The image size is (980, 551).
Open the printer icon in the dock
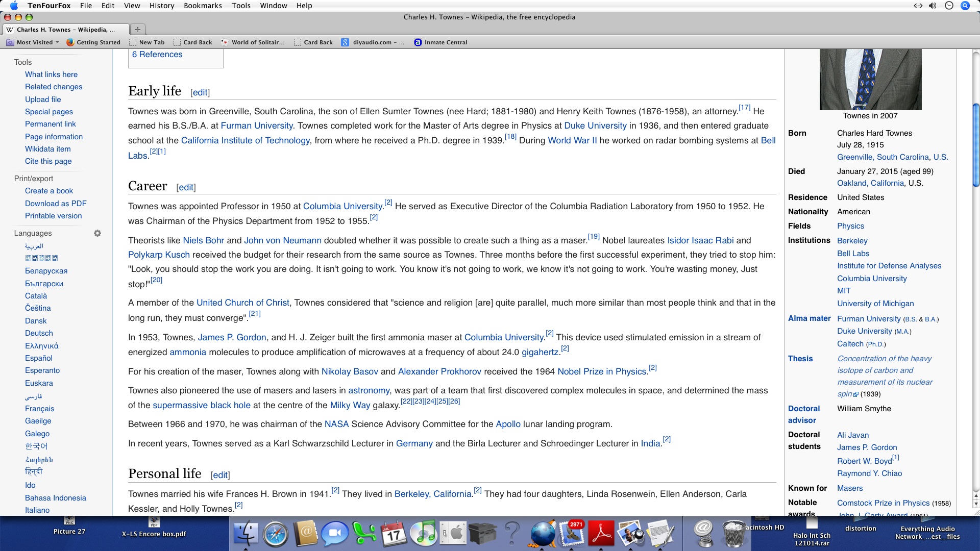pyautogui.click(x=483, y=534)
